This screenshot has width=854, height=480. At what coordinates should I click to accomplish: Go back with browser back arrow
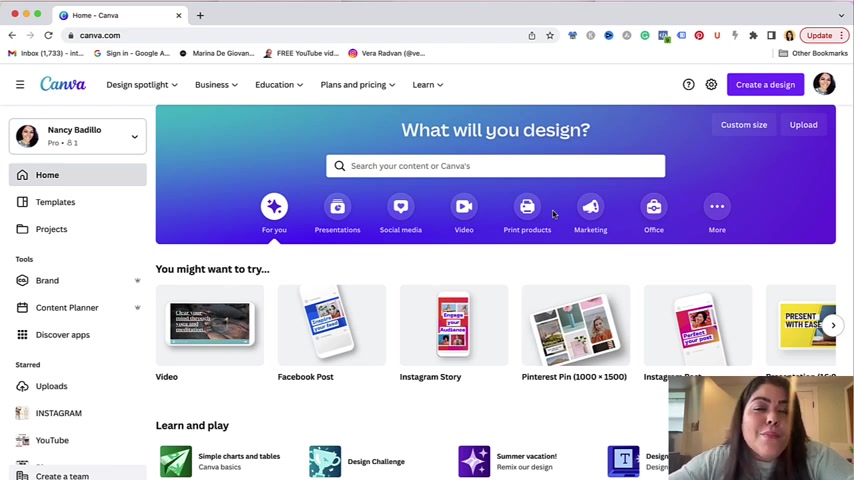12,35
